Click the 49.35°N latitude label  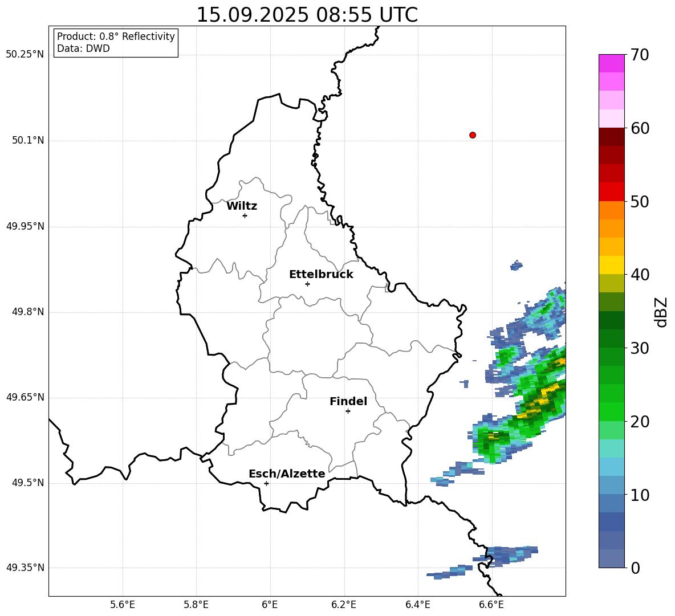coord(25,568)
